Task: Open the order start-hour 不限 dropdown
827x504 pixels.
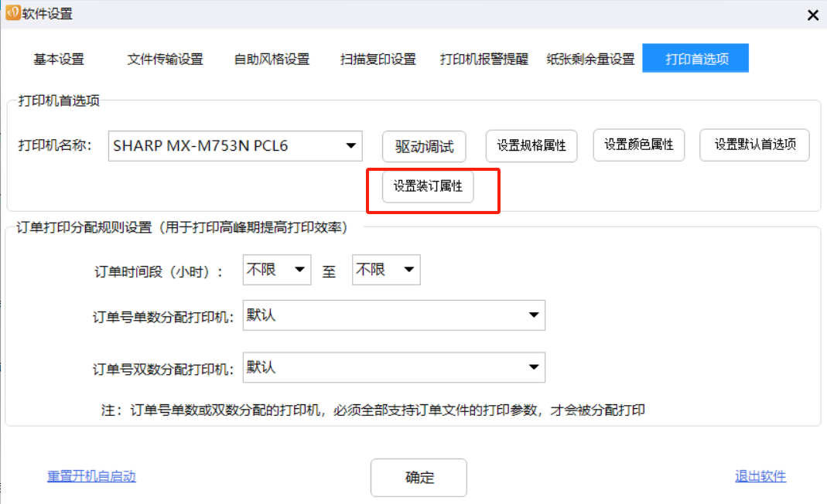Action: 276,270
